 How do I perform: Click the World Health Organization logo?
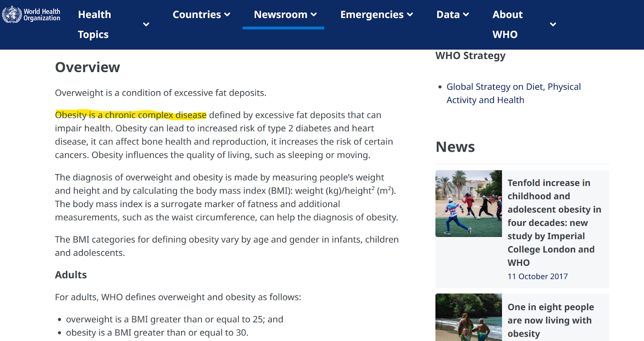31,14
